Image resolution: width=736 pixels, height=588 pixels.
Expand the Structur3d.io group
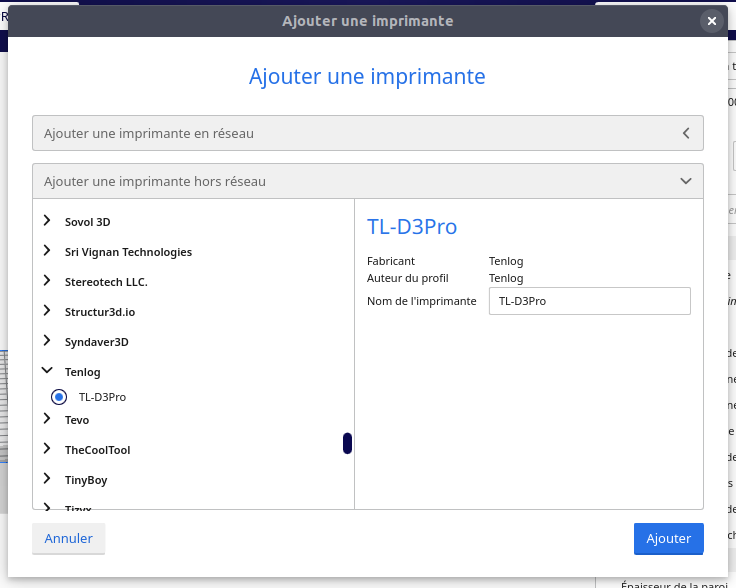click(x=47, y=311)
